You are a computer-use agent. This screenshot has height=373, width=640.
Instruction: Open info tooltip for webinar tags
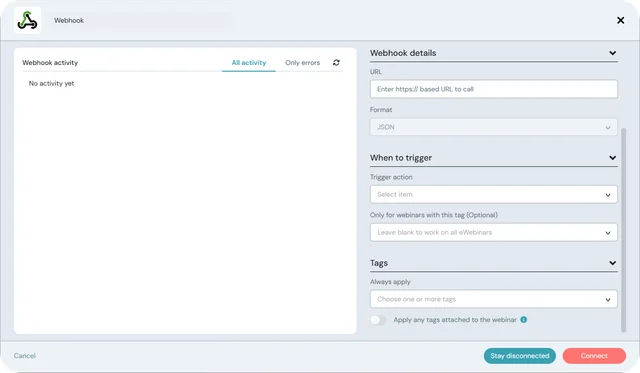(524, 320)
